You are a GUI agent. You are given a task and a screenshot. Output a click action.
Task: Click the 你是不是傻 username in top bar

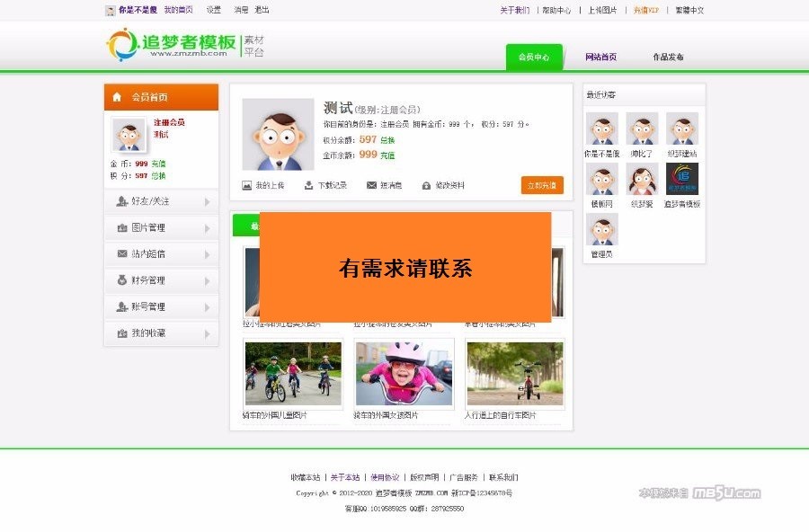[x=138, y=10]
